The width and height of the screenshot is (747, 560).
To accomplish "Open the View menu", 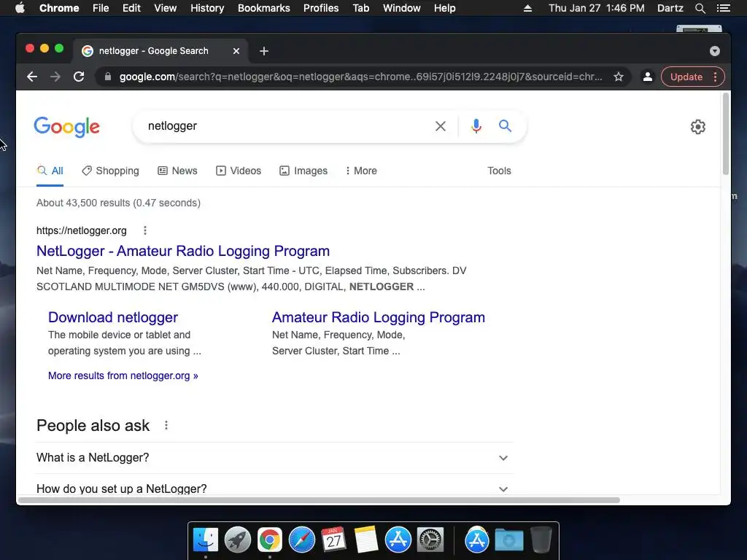I will tap(166, 8).
